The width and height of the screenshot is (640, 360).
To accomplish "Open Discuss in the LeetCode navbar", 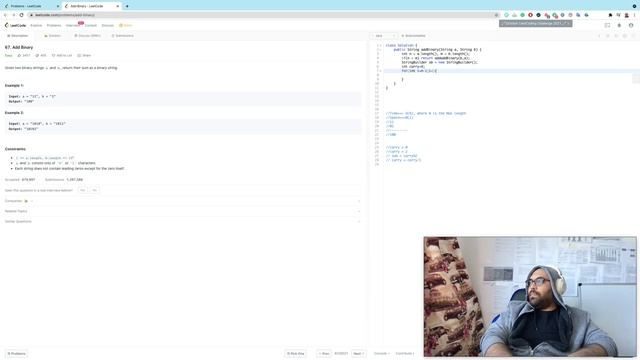I will coord(108,25).
